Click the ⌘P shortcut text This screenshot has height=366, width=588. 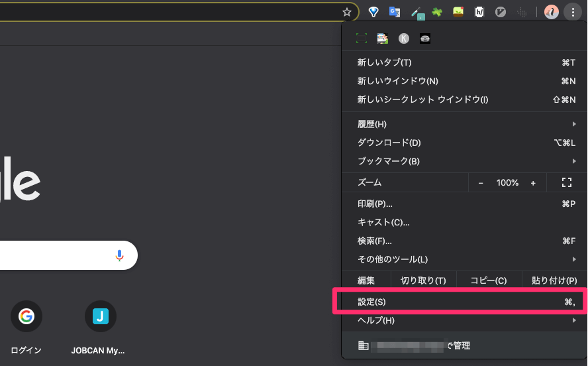(x=569, y=204)
